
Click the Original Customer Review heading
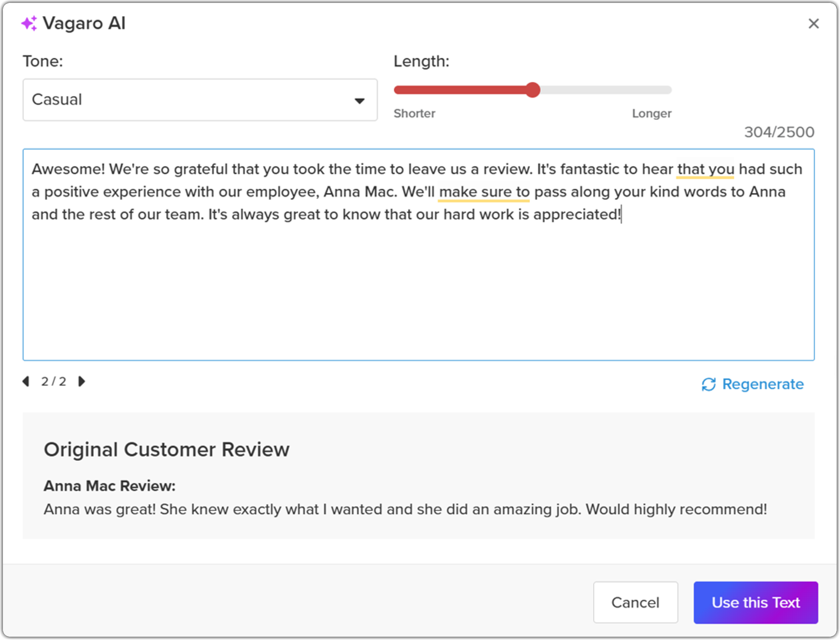pyautogui.click(x=167, y=449)
